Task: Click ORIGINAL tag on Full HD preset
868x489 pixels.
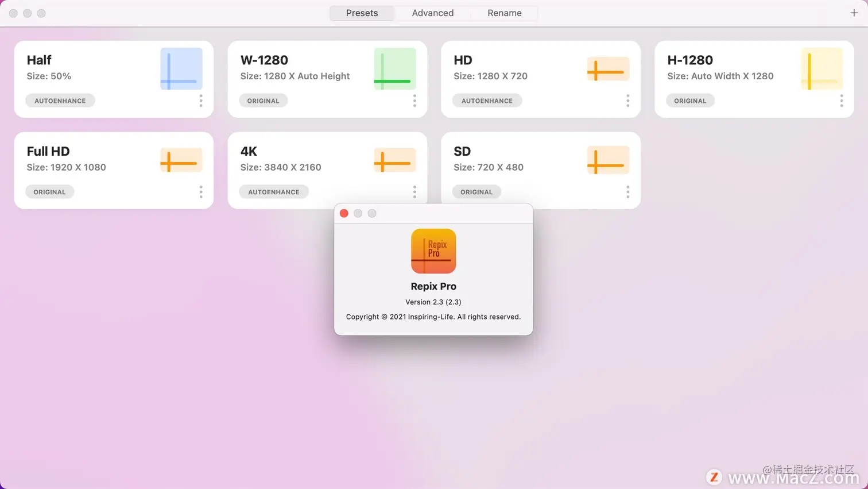Action: (x=49, y=192)
